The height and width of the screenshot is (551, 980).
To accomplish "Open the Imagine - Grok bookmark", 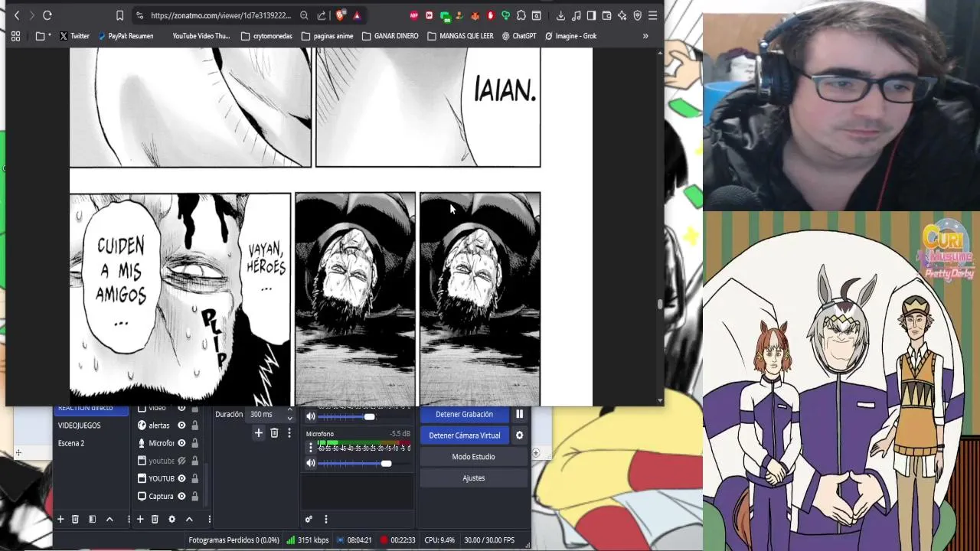I will (x=570, y=36).
